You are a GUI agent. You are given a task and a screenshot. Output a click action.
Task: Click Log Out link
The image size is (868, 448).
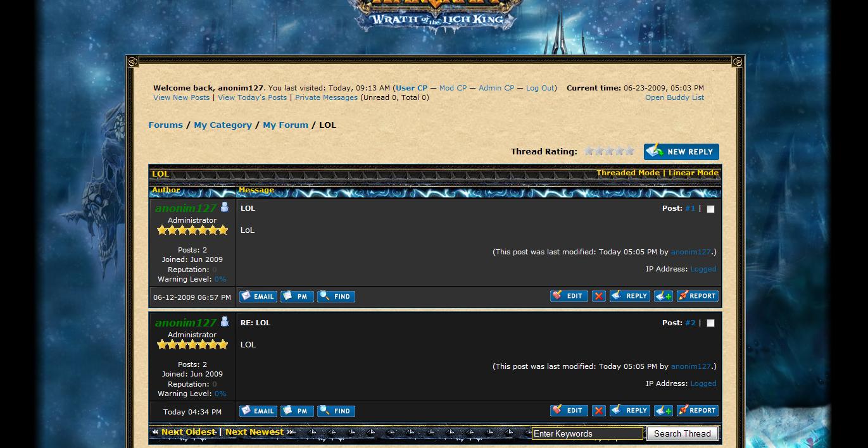click(x=540, y=88)
